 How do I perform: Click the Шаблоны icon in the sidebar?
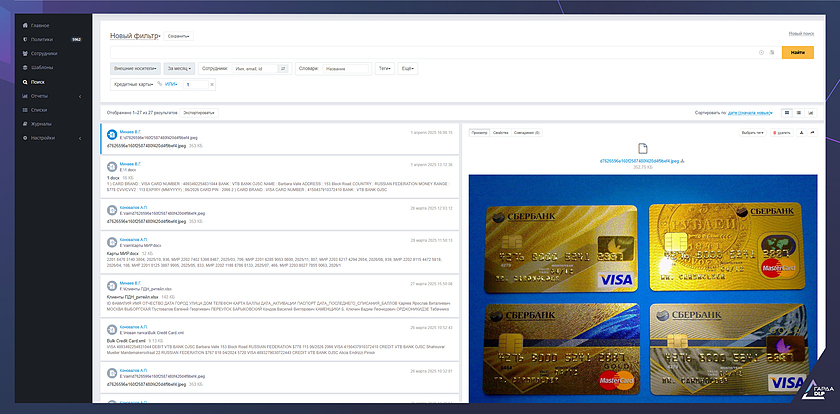pos(22,67)
